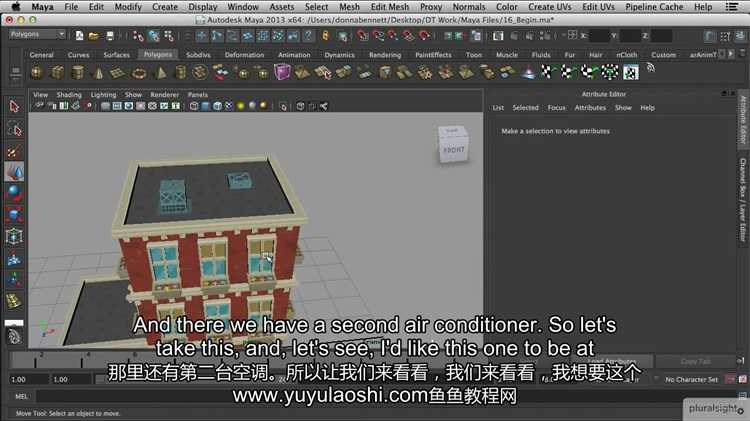Open the viewport Shading menu
The image size is (750, 421).
[x=69, y=95]
